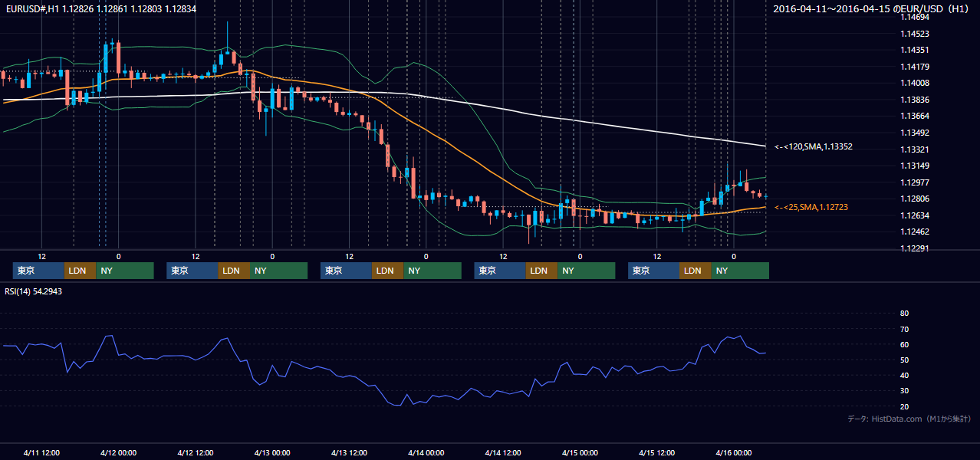Click RSI scale value 80
Screen dimensions: 980x460
[904, 314]
